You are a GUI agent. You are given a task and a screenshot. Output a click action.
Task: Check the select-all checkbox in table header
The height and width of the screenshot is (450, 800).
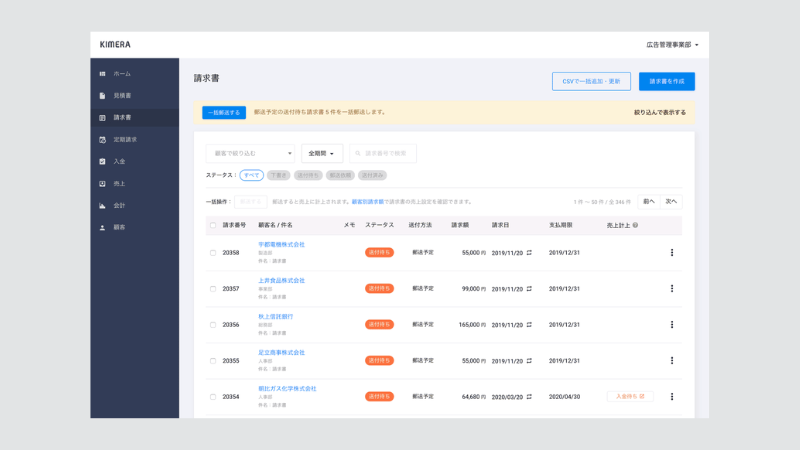213,225
